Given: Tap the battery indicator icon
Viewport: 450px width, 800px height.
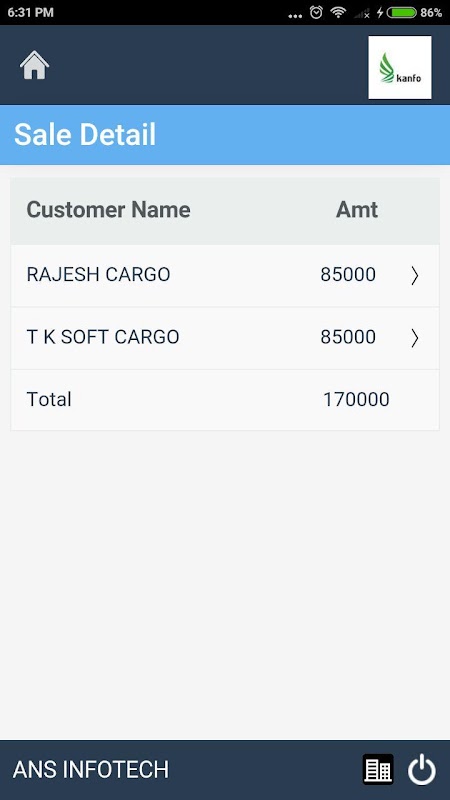Looking at the screenshot, I should click(402, 12).
